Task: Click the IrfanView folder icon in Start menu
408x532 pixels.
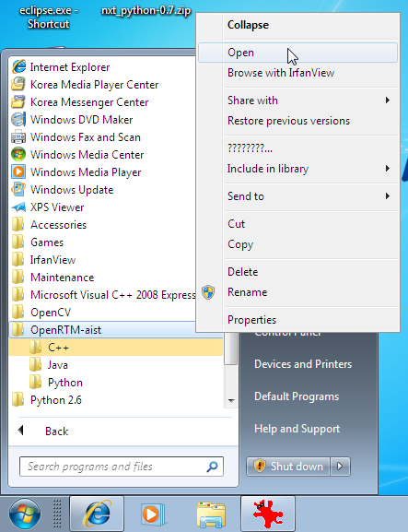Action: [18, 260]
